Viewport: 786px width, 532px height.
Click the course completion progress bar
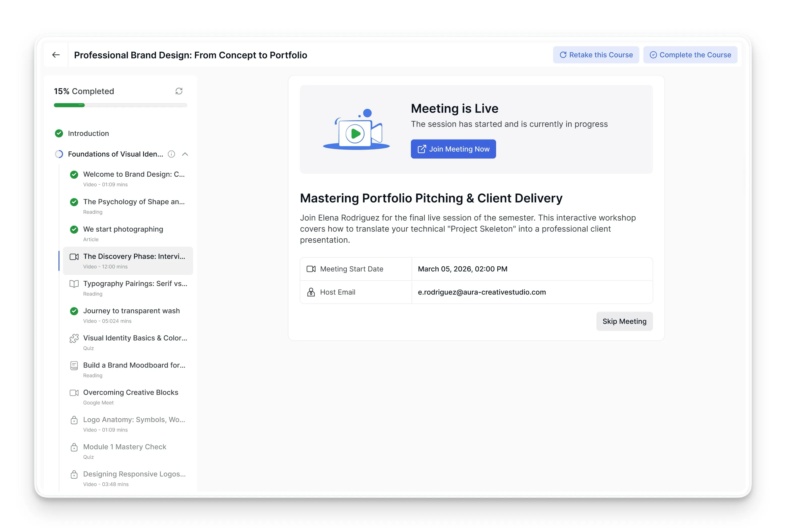pyautogui.click(x=120, y=105)
